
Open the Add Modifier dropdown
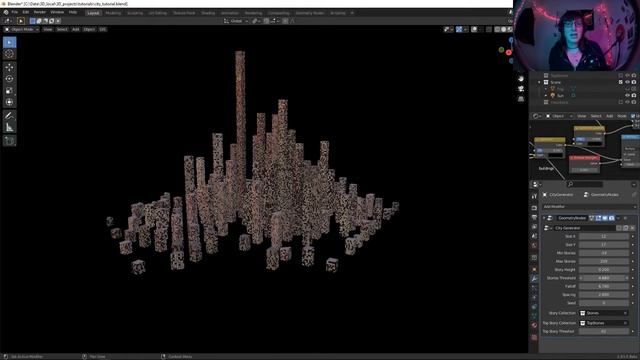pyautogui.click(x=589, y=207)
